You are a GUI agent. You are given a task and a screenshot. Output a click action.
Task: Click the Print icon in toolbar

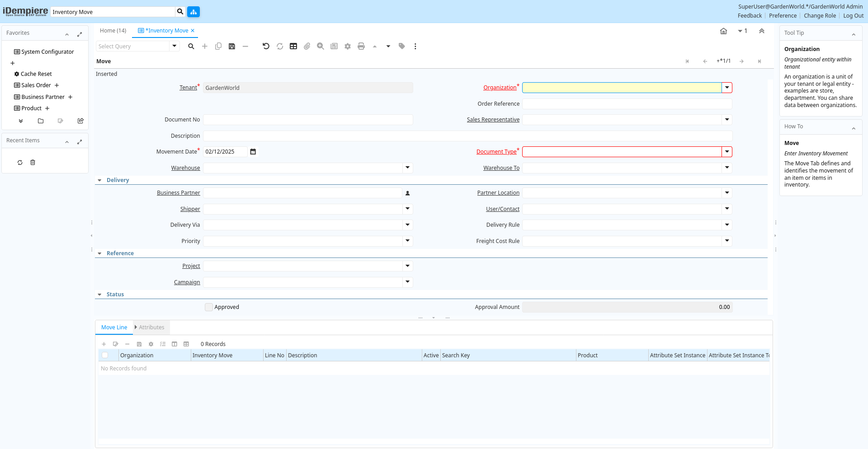(x=361, y=46)
